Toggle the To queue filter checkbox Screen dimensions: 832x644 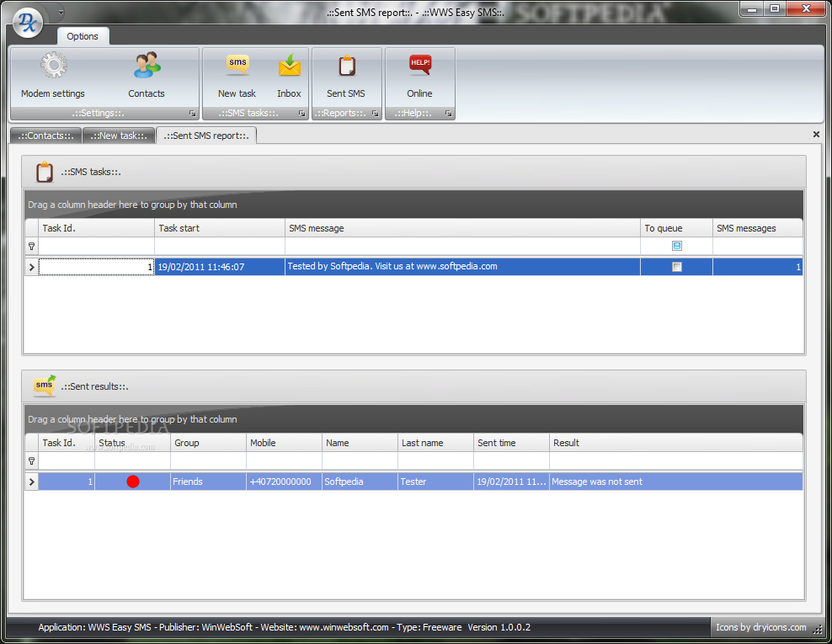click(x=676, y=246)
